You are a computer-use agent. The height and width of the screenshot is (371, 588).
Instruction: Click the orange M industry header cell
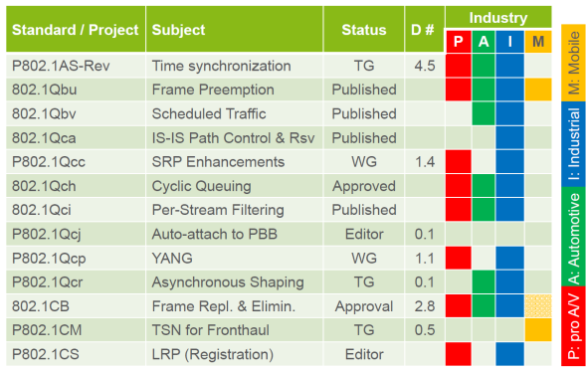(538, 41)
